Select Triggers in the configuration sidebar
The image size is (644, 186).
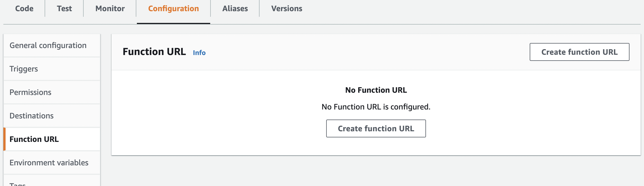(x=24, y=69)
